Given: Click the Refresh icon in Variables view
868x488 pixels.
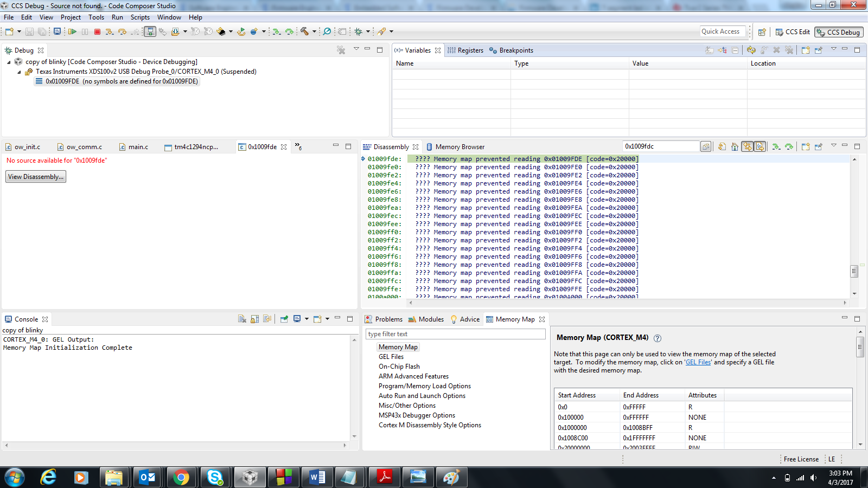Looking at the screenshot, I should [751, 50].
